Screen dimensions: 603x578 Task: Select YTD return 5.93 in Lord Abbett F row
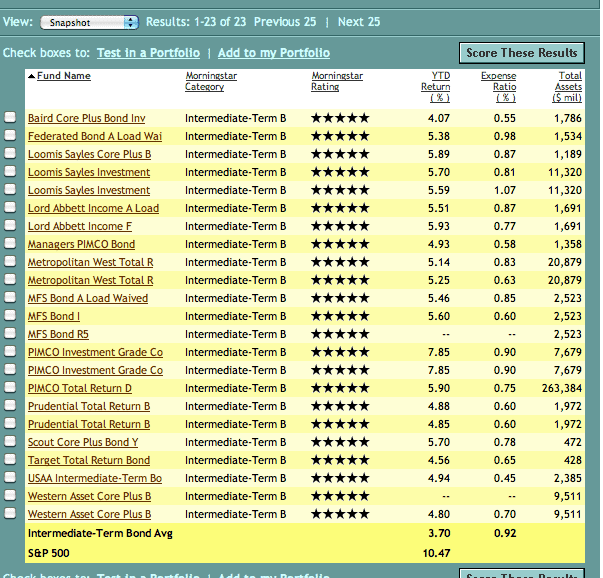click(439, 226)
